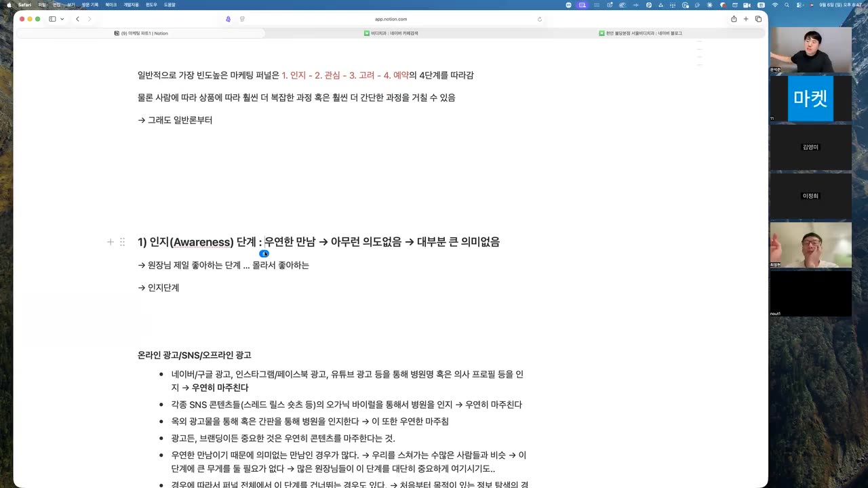Click the date and time in the menu bar
This screenshot has height=488, width=868.
coord(840,4)
